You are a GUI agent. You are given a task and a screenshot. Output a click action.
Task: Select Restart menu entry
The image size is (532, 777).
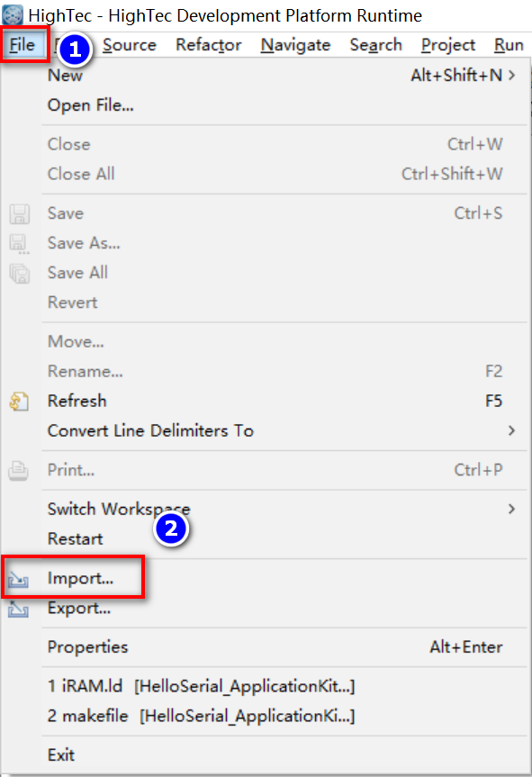coord(76,538)
